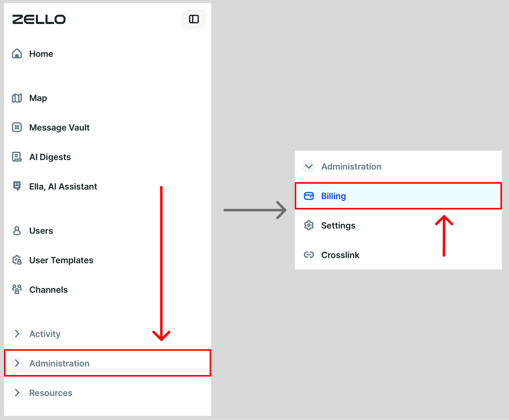509x420 pixels.
Task: Expand the Activity section chevron
Action: point(17,334)
